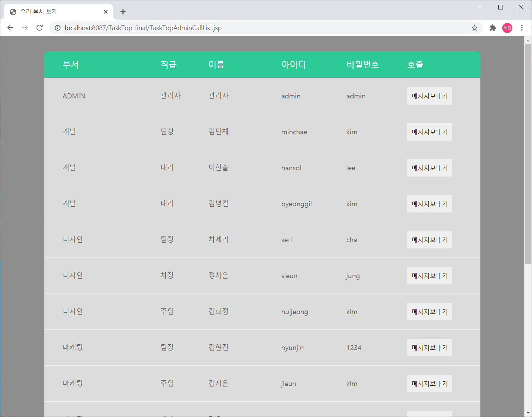Send message to 김희정
Screen dimensions: 532x417
(430, 312)
